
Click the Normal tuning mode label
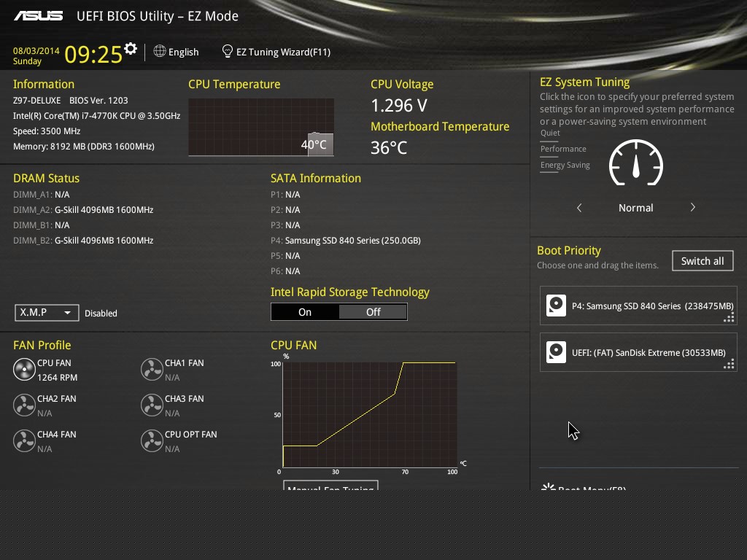click(636, 208)
